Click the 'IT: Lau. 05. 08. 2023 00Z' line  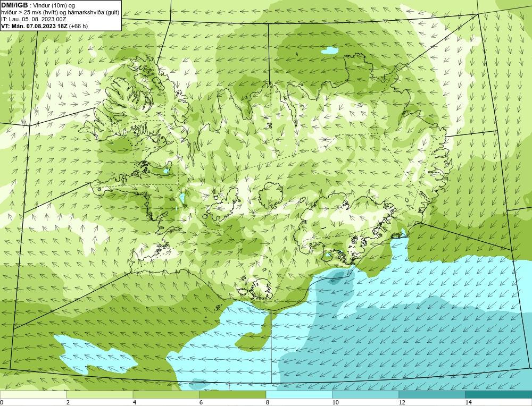point(34,19)
